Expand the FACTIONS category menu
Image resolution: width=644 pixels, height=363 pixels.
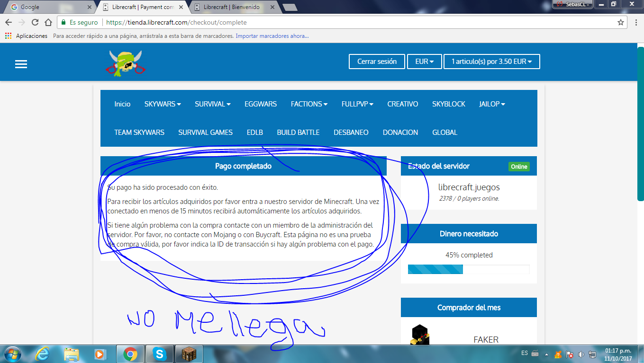309,104
